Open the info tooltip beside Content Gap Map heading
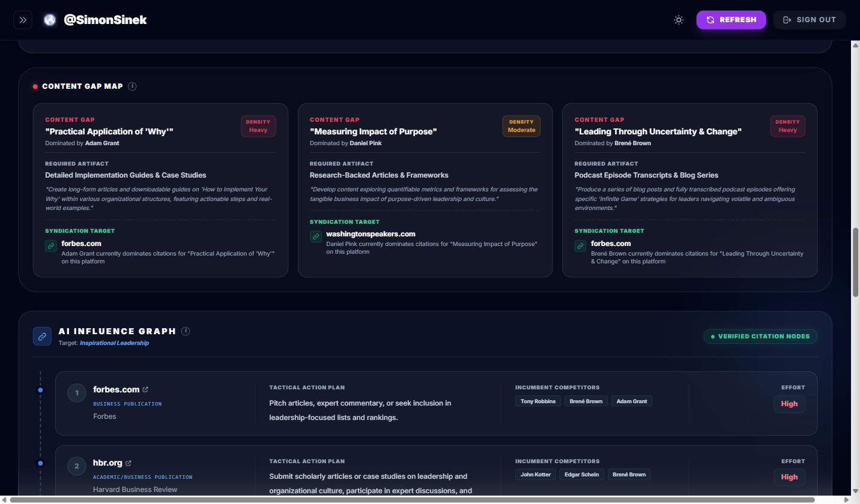Image resolution: width=860 pixels, height=504 pixels. coord(132,86)
